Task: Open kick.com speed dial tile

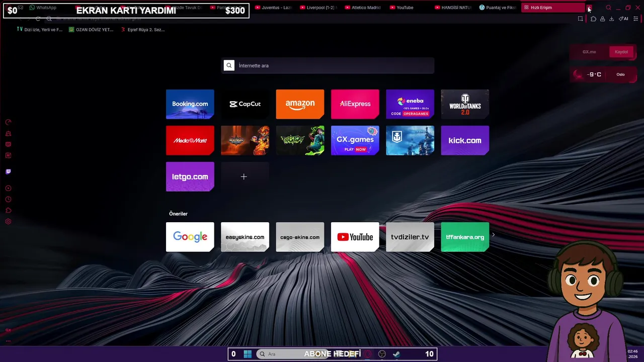Action: 465,140
